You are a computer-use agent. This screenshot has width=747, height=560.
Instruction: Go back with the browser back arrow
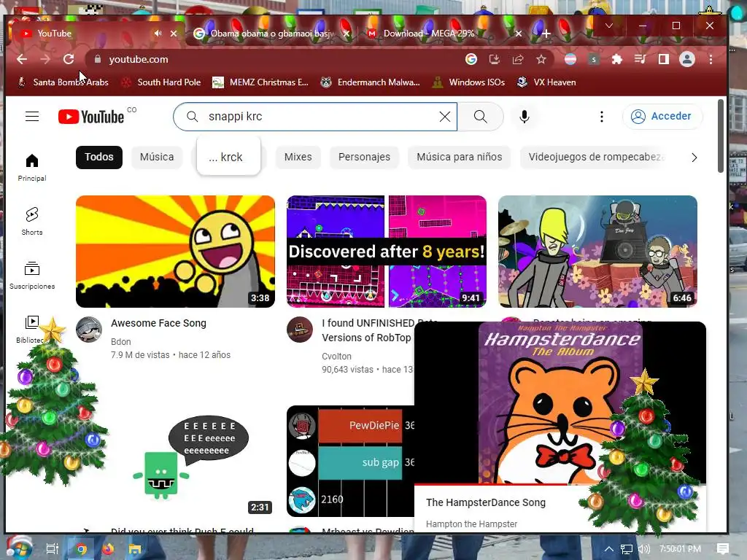coord(22,59)
